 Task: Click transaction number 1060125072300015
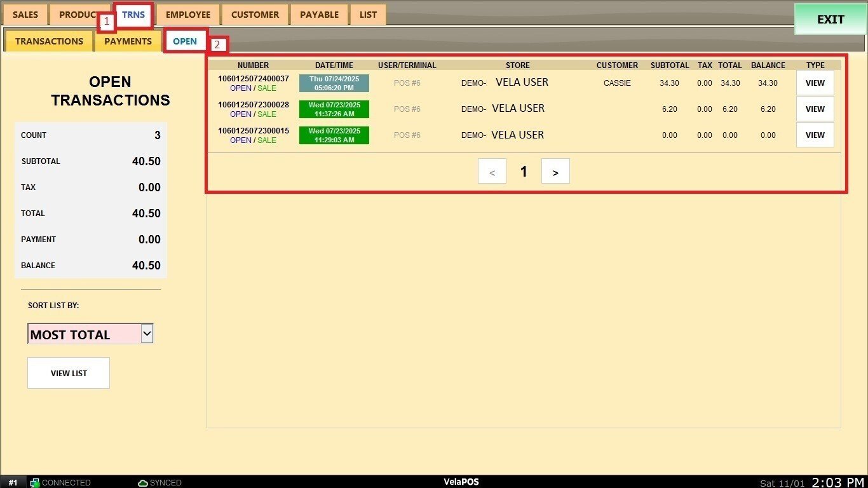pos(253,131)
